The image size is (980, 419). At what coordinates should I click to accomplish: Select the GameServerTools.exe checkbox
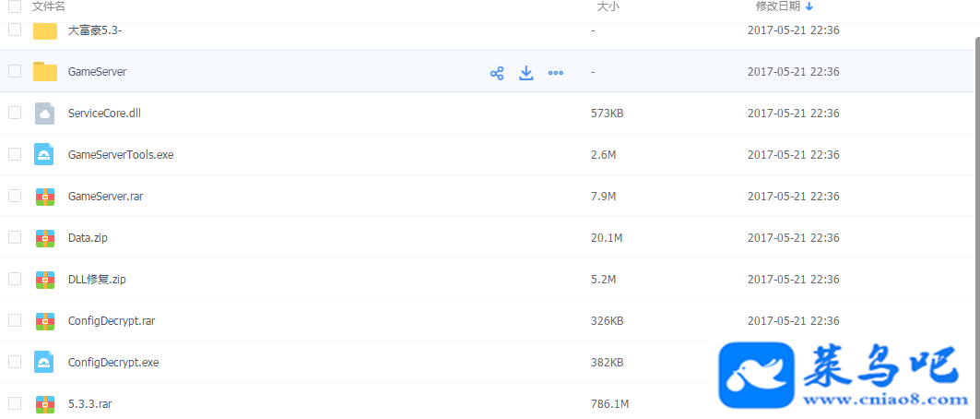[x=15, y=154]
